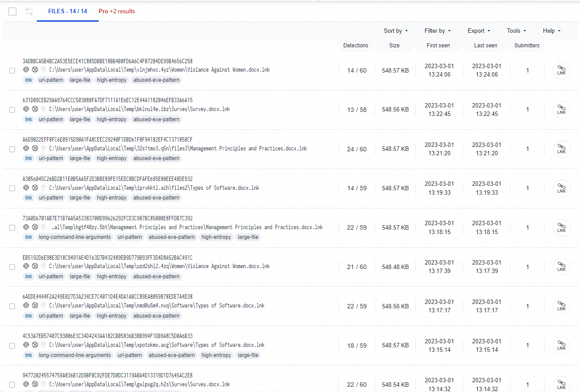Click the location pin icon in row 3ADBBCA5

(43, 70)
